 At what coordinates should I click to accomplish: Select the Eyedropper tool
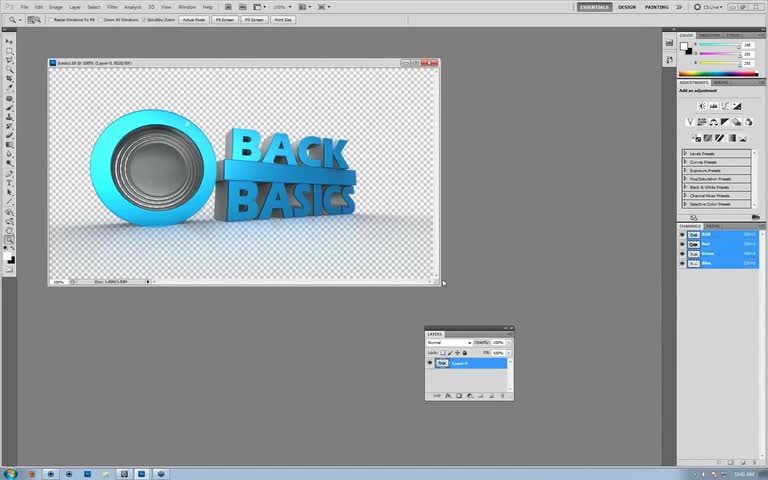pos(9,88)
